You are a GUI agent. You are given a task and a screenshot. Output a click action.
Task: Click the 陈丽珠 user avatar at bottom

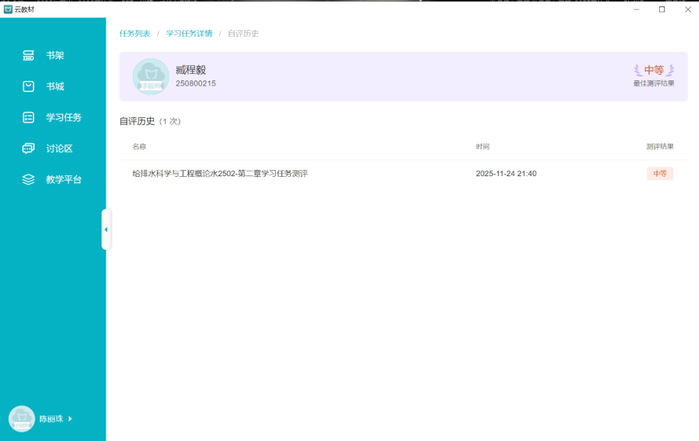[21, 418]
